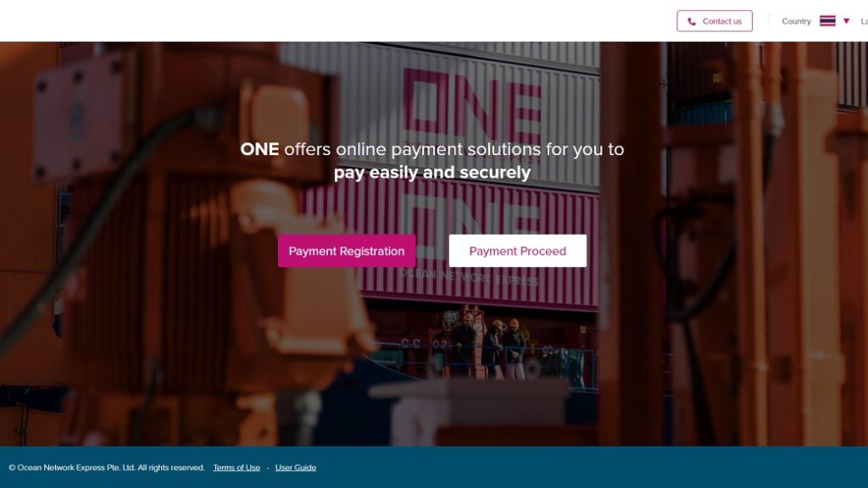
Task: Click 'offers online payment solutions' headline text
Action: click(412, 149)
